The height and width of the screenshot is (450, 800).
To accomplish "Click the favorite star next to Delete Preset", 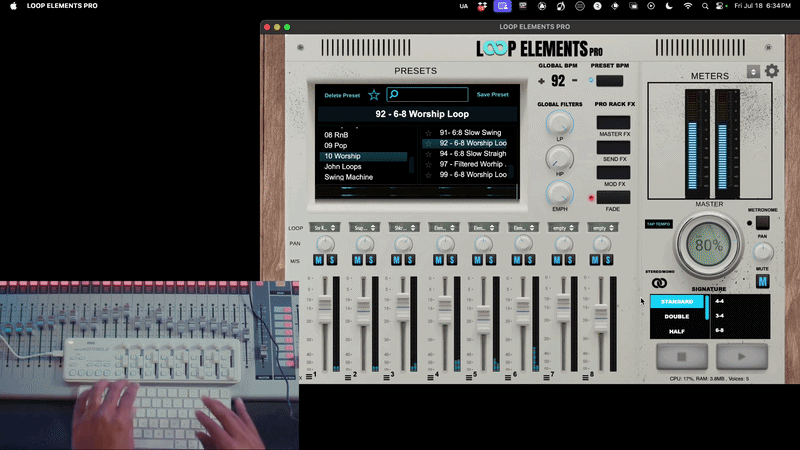I will 374,95.
